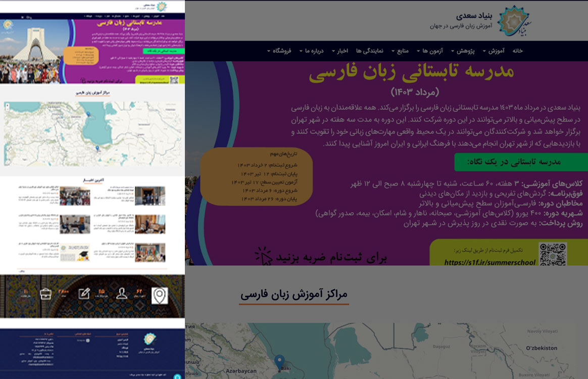Open the news thumbnail of the large group photo
The image size is (588, 379).
75,196
